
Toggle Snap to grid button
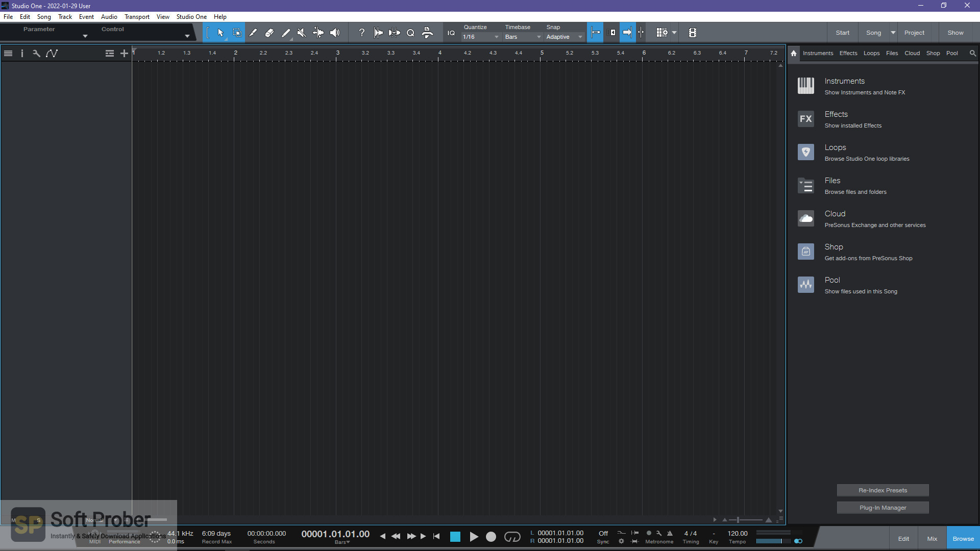click(595, 33)
